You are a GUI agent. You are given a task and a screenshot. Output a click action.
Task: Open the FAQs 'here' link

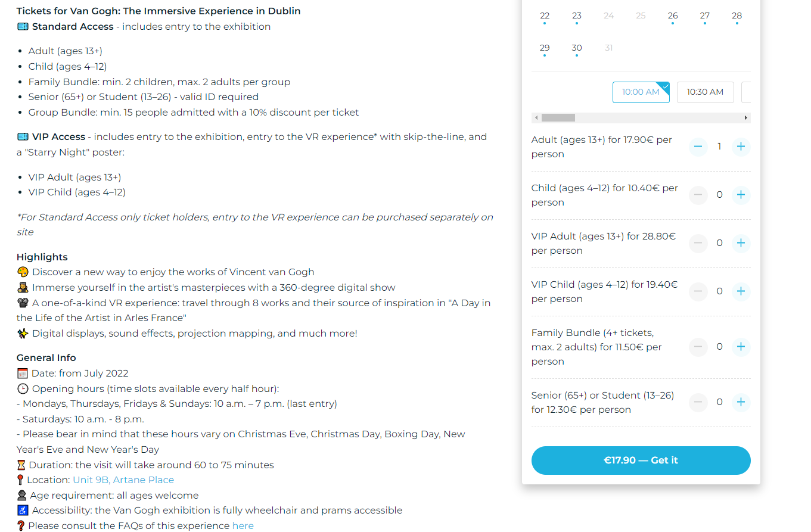coord(243,525)
